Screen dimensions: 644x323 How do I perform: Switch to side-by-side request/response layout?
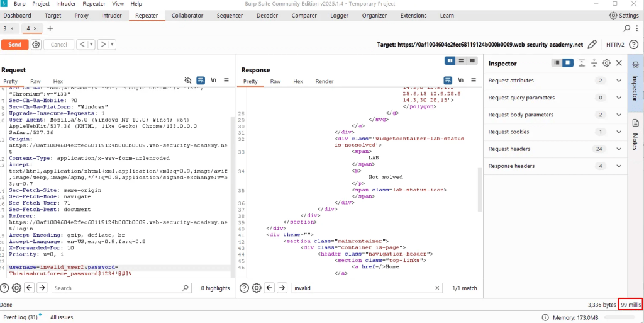coord(450,60)
